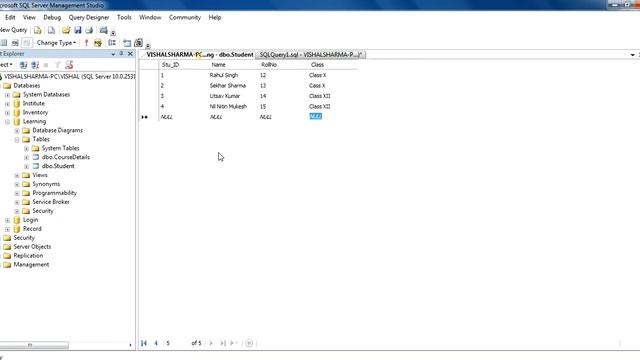
Task: Click the Add New Derived Table icon
Action: [139, 42]
